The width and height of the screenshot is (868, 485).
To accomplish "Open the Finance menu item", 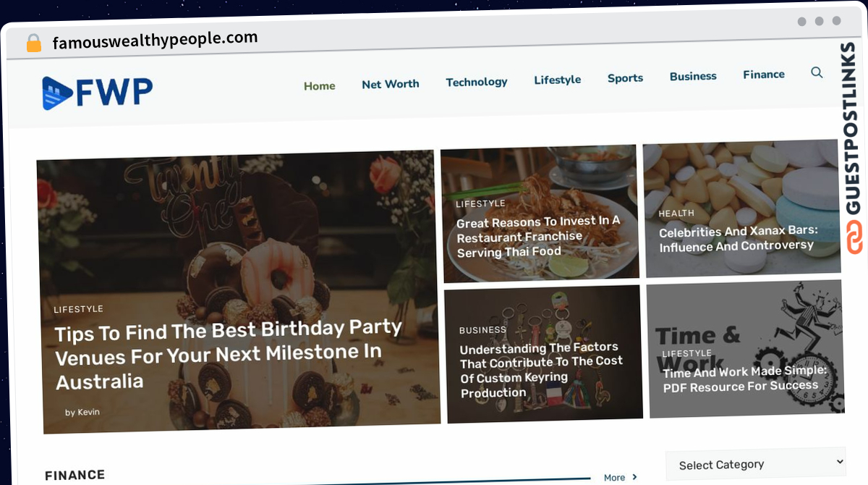I will [764, 75].
